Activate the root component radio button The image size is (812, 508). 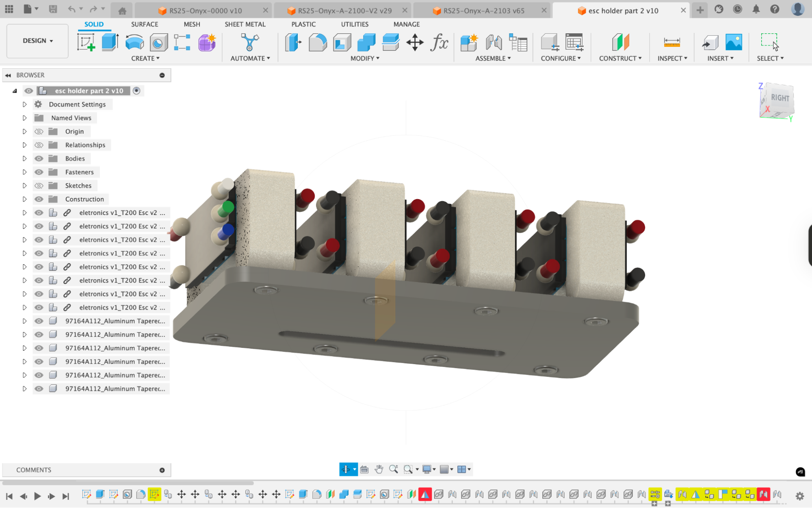point(136,91)
